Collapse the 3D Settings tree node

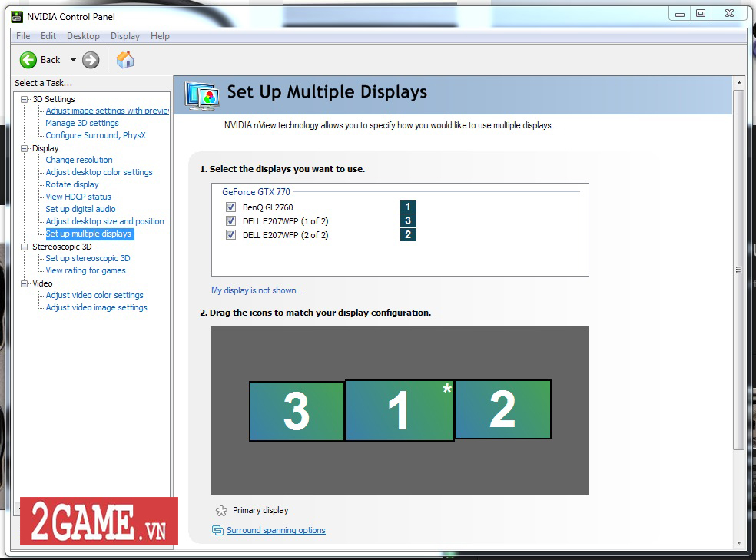click(24, 99)
